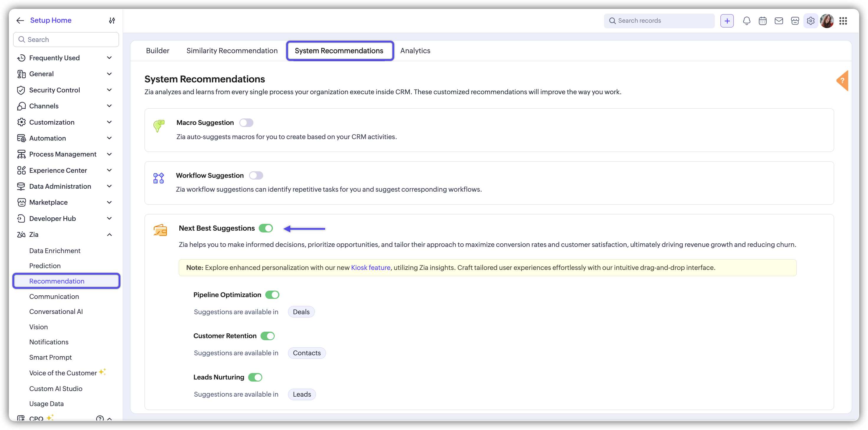Click the back arrow beside Setup Home

click(x=20, y=21)
